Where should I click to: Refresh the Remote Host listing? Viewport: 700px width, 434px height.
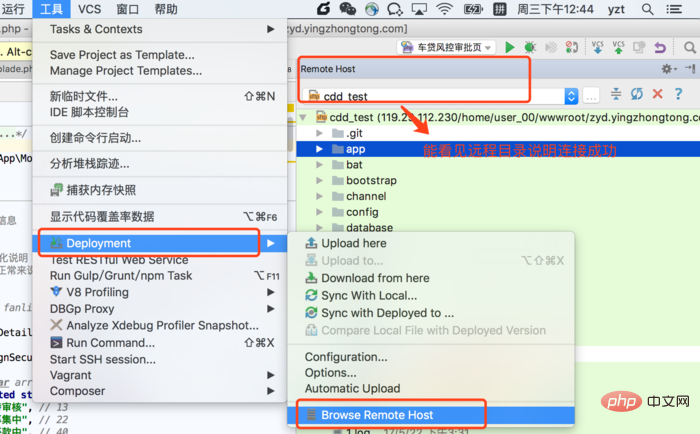click(637, 94)
